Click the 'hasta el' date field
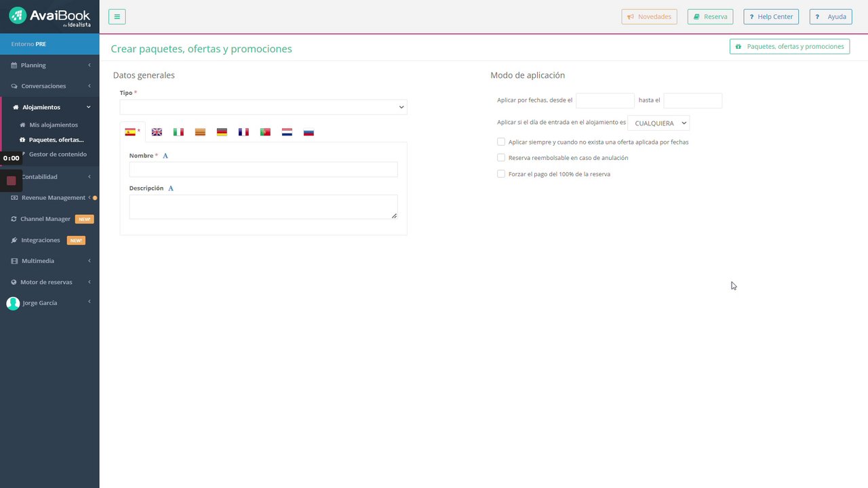The height and width of the screenshot is (488, 868). [692, 100]
